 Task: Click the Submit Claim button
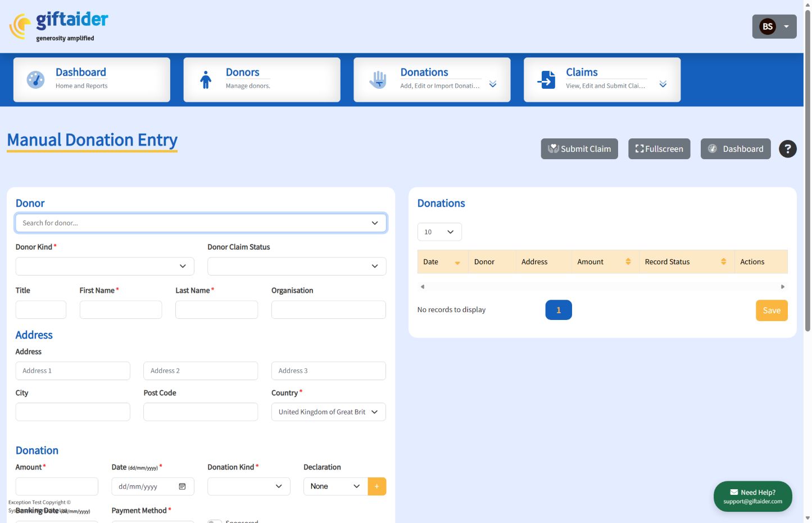pyautogui.click(x=579, y=149)
